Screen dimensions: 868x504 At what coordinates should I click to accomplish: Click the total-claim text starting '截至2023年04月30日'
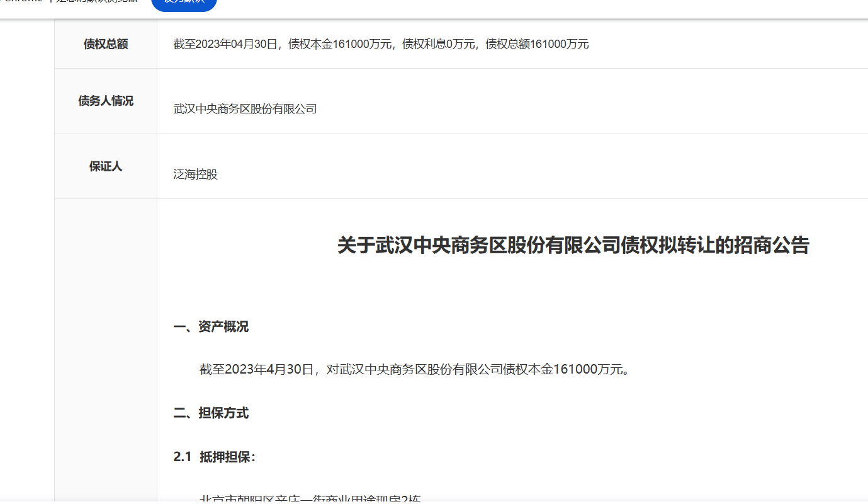point(381,44)
